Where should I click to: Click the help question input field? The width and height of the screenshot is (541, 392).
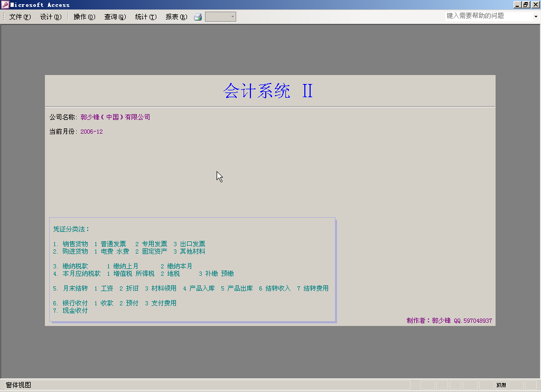click(486, 16)
